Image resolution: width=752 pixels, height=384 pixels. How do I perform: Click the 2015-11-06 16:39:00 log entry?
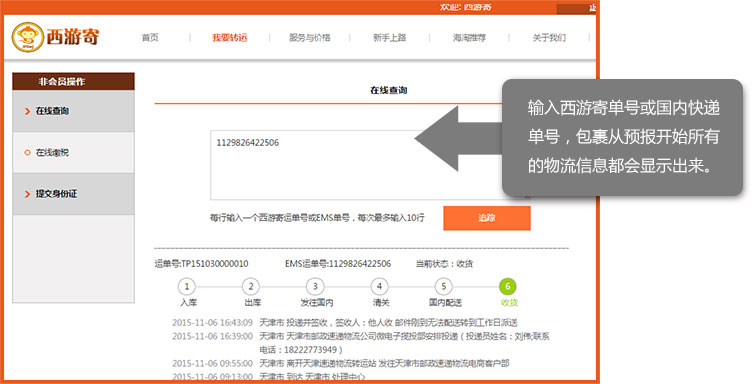pos(361,343)
